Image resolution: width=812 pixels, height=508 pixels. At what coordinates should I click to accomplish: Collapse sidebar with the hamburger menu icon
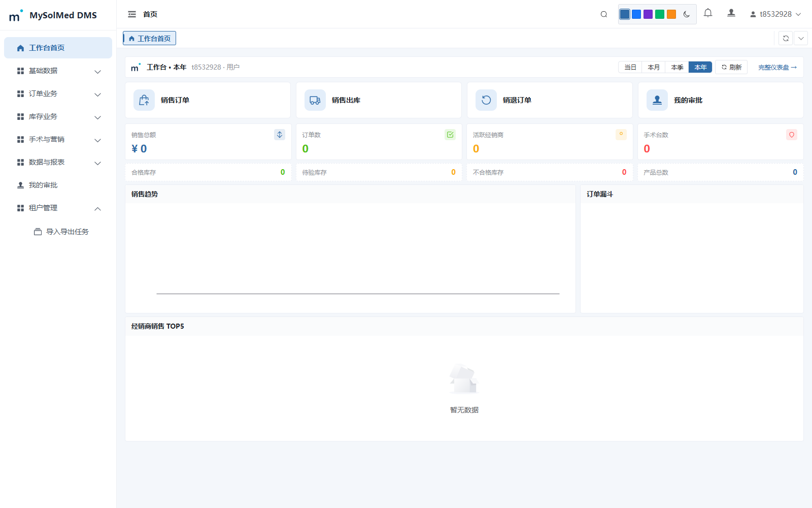[x=132, y=14]
